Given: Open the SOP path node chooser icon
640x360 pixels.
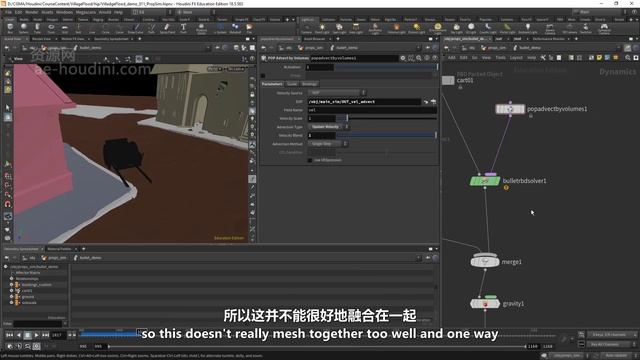Looking at the screenshot, I should click(433, 102).
